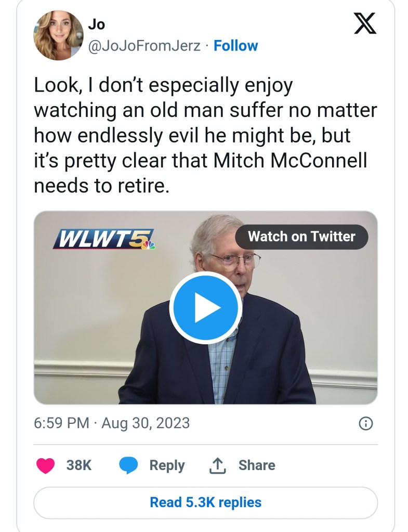
Task: Click the Reply text label
Action: click(x=167, y=465)
